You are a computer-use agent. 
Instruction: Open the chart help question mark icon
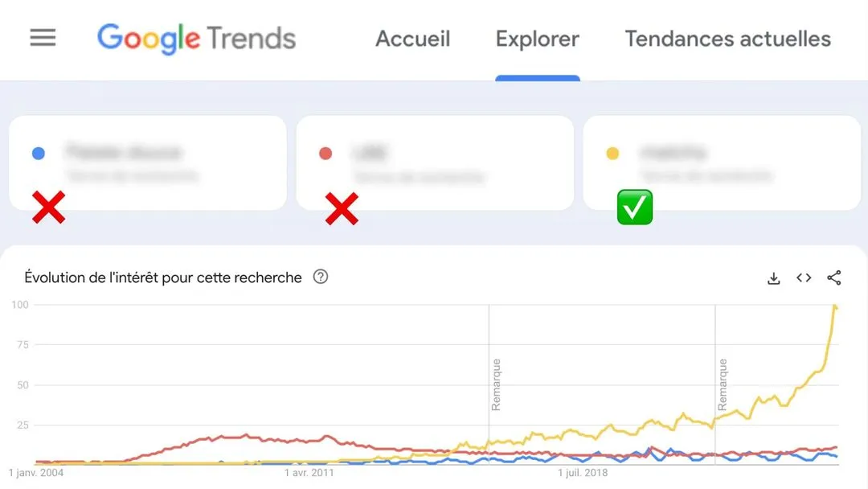click(320, 277)
